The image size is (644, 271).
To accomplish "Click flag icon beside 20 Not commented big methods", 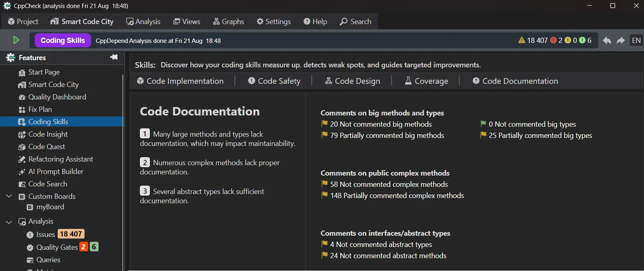I will coord(324,124).
